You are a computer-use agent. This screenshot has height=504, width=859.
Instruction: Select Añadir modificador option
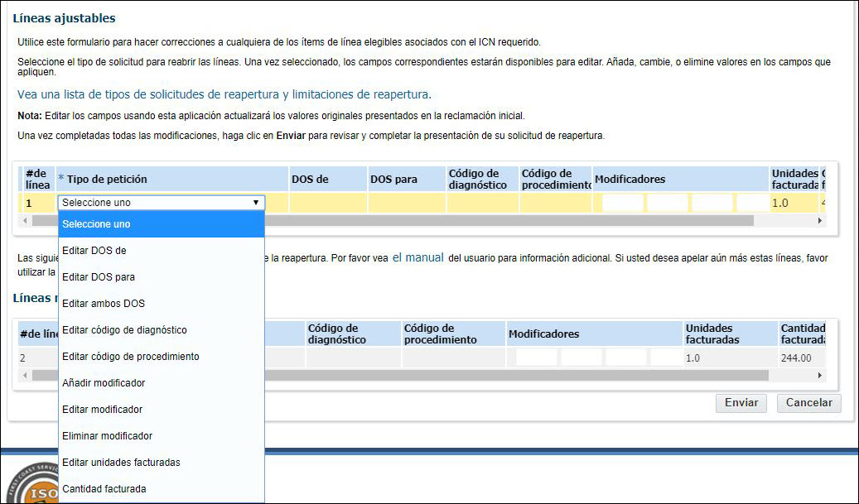click(161, 383)
